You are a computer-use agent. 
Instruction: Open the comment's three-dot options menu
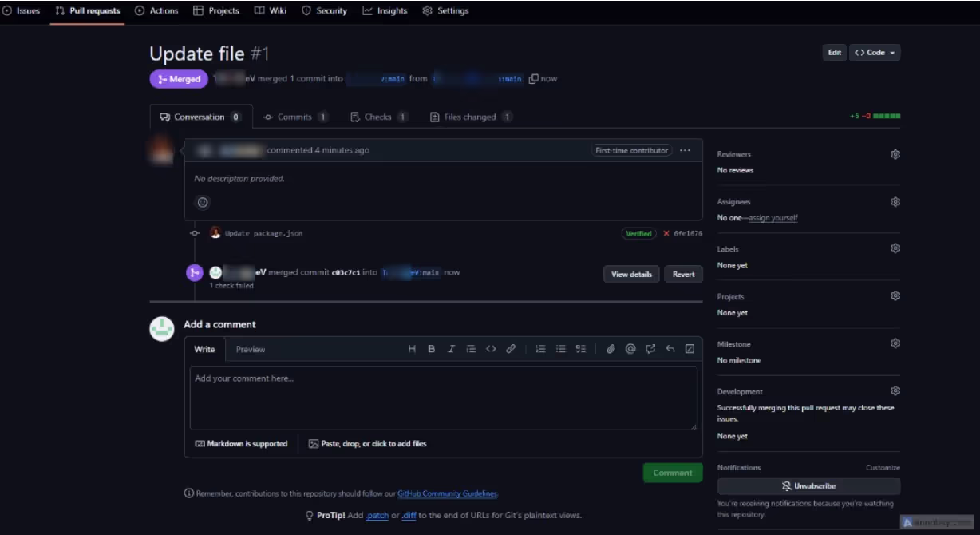coord(686,150)
